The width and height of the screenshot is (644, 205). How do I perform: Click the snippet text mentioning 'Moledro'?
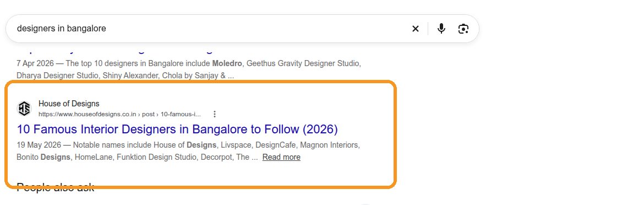point(188,70)
